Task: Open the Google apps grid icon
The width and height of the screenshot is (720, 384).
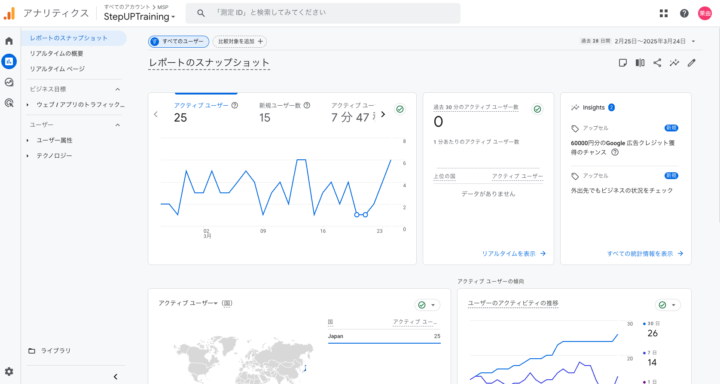Action: 664,13
